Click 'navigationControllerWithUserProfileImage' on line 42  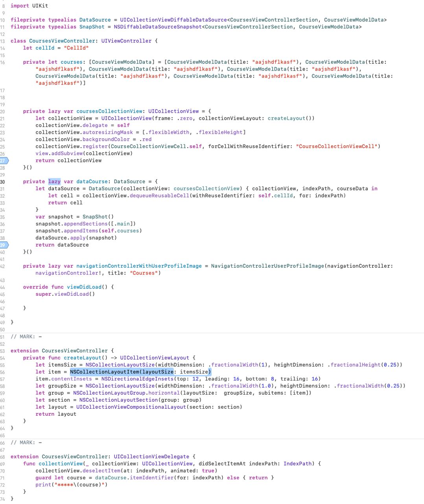point(139,266)
